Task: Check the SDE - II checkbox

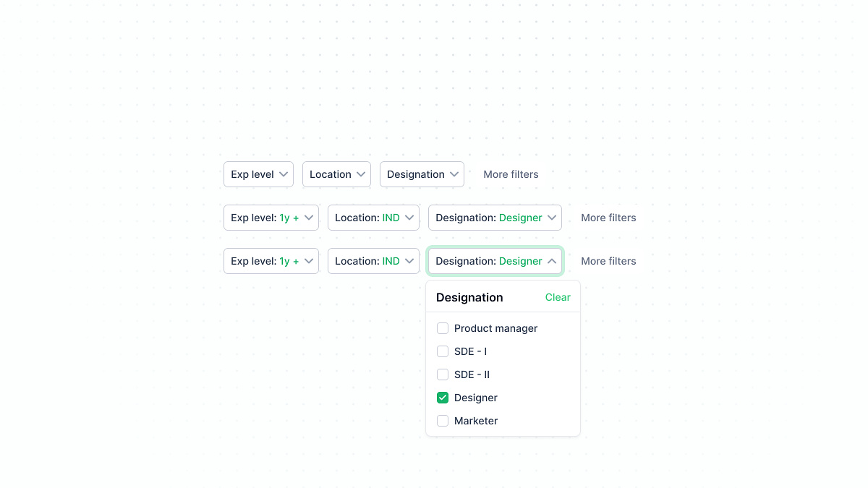Action: click(443, 374)
